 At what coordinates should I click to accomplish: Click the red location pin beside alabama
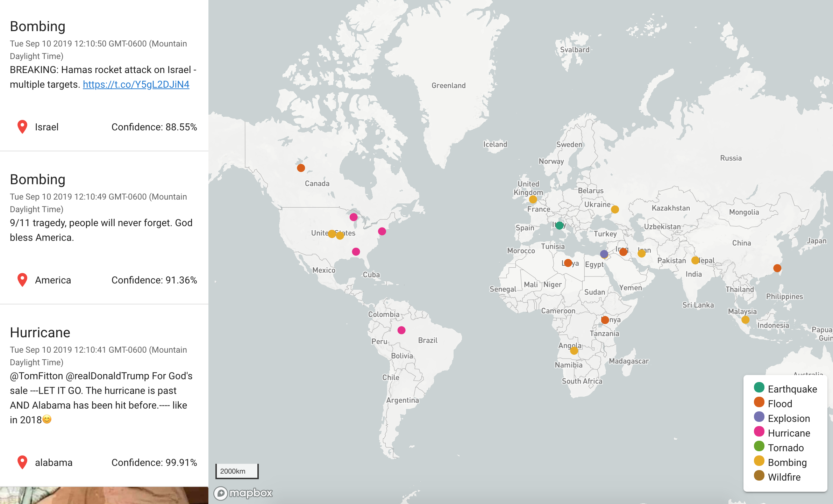22,462
